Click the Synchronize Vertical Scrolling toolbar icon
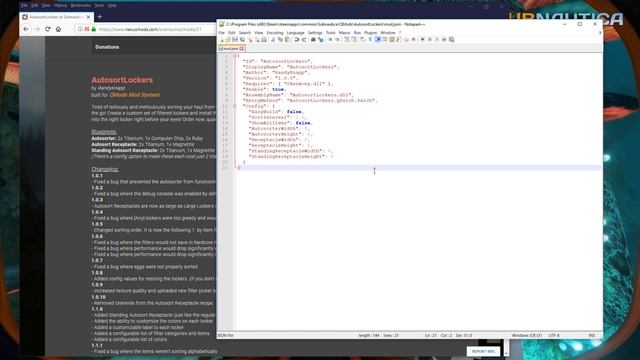The width and height of the screenshot is (640, 360). click(x=346, y=40)
